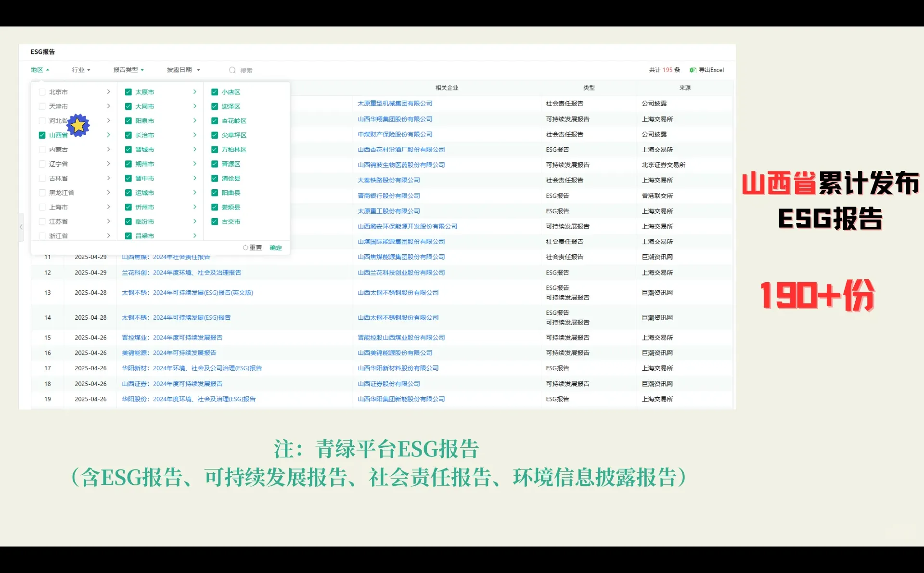Click the circular reset icon beside 重置
Screen dimensions: 924x573
click(x=245, y=247)
